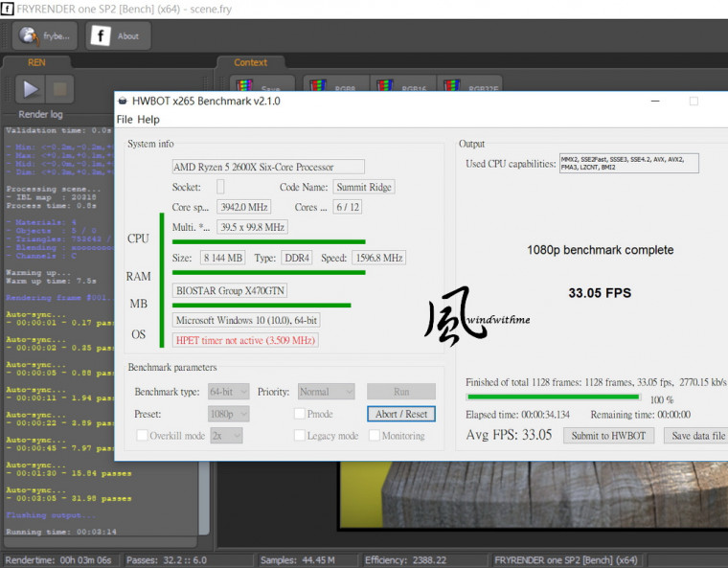Open the File menu
This screenshot has width=728, height=568.
coord(125,120)
